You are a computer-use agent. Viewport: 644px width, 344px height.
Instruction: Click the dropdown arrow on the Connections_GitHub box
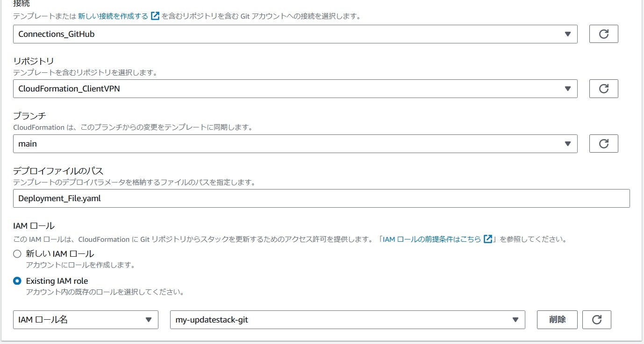click(x=567, y=34)
